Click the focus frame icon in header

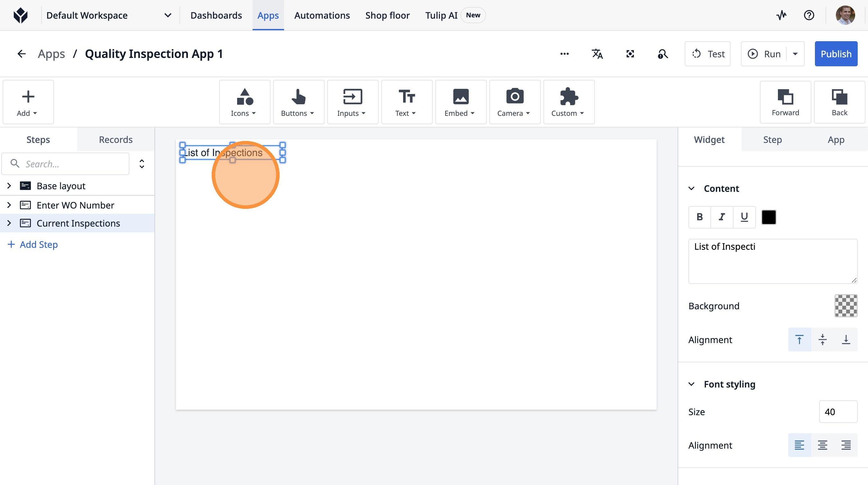click(x=630, y=54)
